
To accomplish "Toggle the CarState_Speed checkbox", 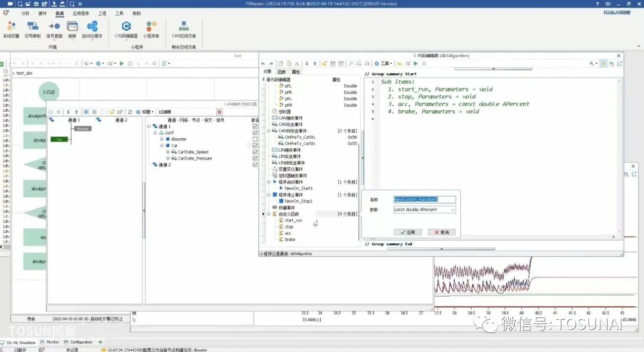I will pyautogui.click(x=255, y=152).
